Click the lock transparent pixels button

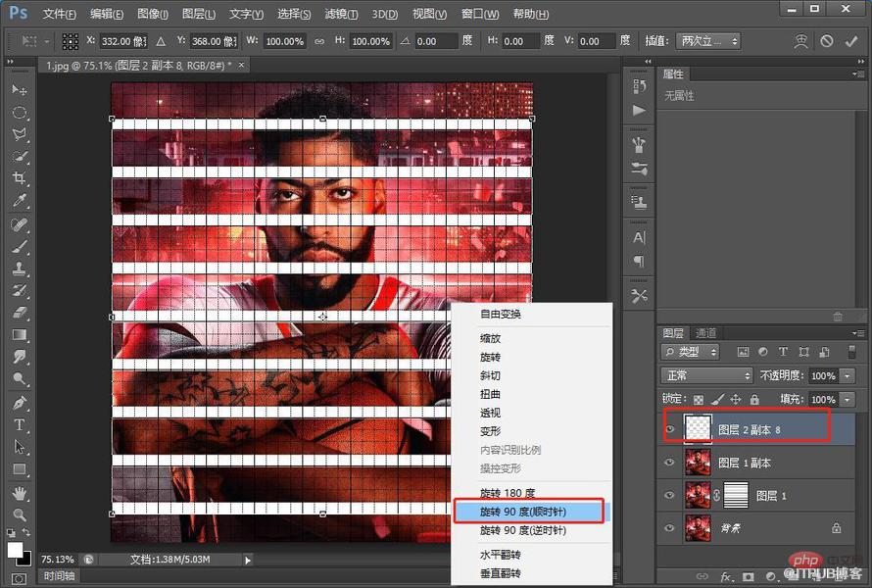[699, 399]
